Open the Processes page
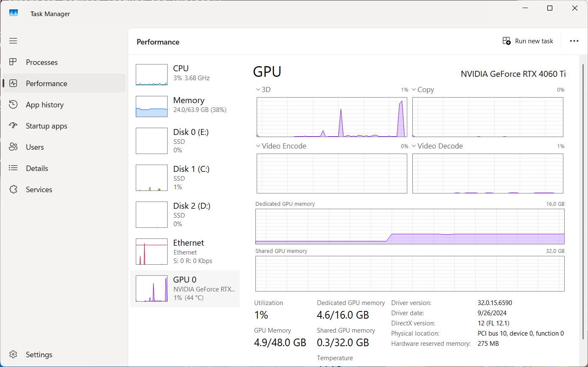Image resolution: width=588 pixels, height=367 pixels. click(64, 62)
